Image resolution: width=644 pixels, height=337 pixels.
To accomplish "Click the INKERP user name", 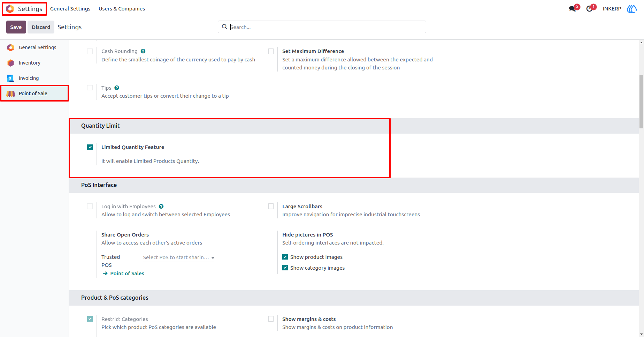I will click(x=612, y=9).
